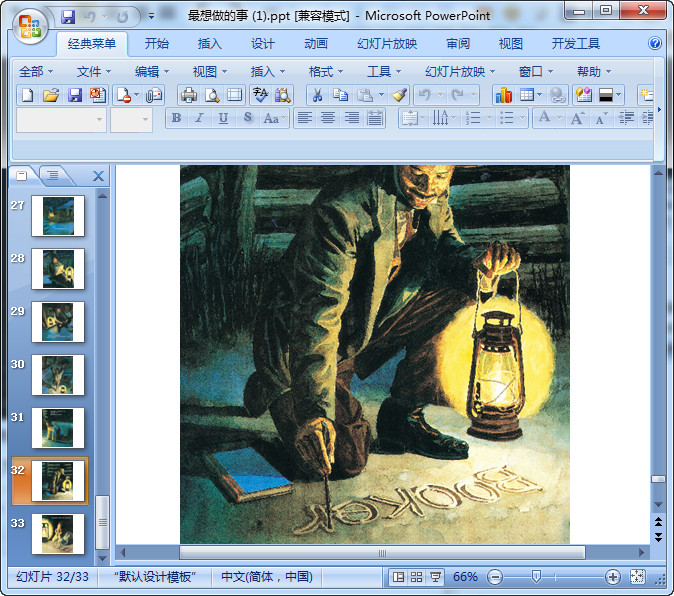Open the Change Case Aa dropdown
This screenshot has height=596, width=674.
(x=274, y=118)
